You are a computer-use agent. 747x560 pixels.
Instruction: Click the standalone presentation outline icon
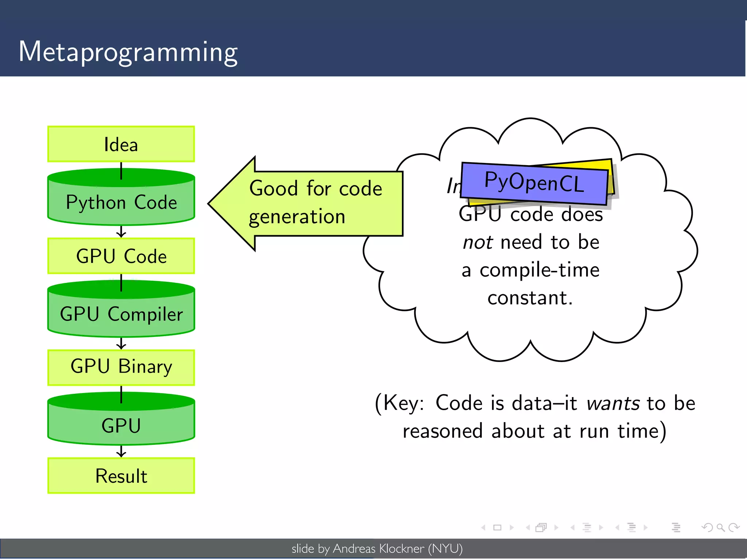pos(676,528)
